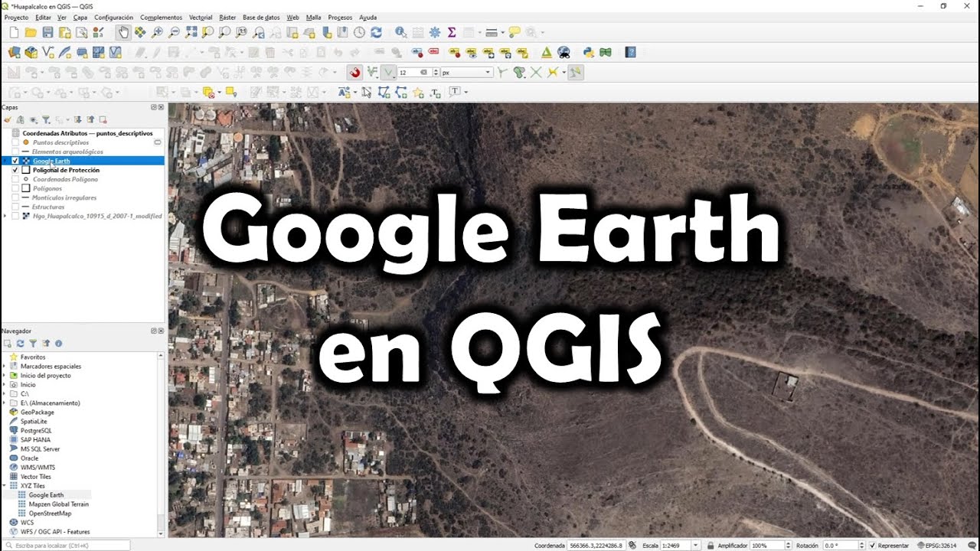The image size is (980, 551).
Task: Open the Data Source Manager icon
Action: [x=14, y=53]
